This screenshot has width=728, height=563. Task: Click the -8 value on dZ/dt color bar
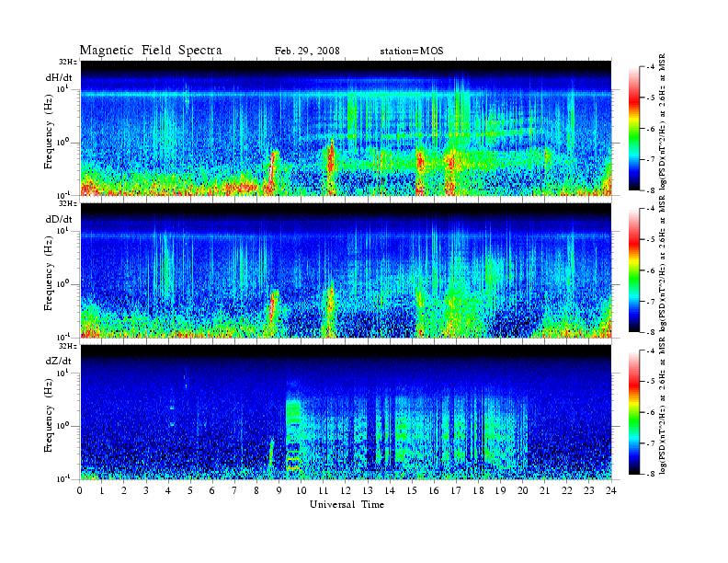pos(652,474)
